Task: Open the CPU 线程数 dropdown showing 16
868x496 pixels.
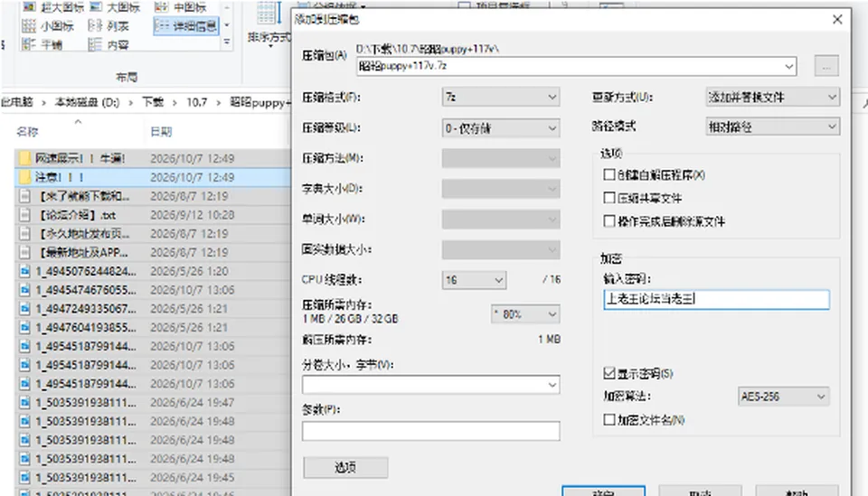Action: (x=474, y=280)
